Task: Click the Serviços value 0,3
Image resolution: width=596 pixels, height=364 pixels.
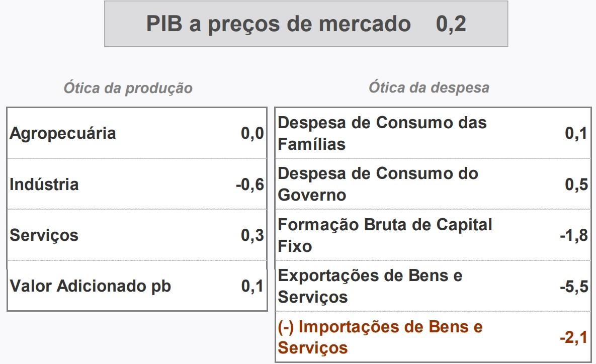Action: [252, 235]
